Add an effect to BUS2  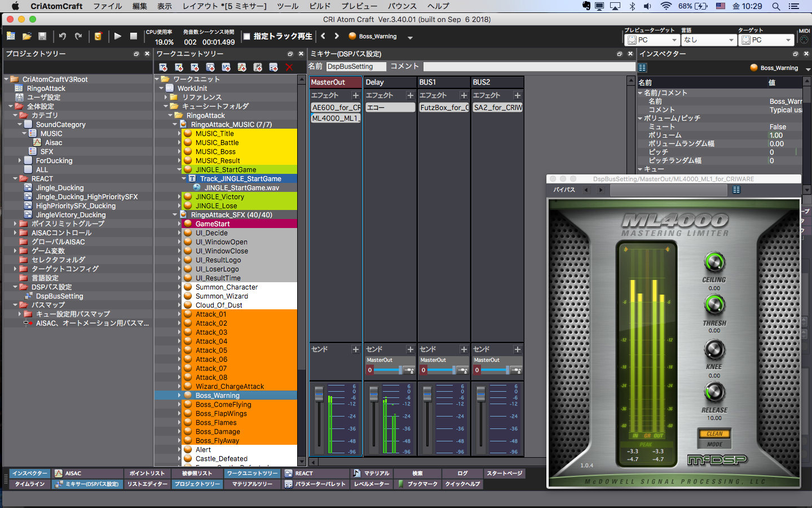518,95
